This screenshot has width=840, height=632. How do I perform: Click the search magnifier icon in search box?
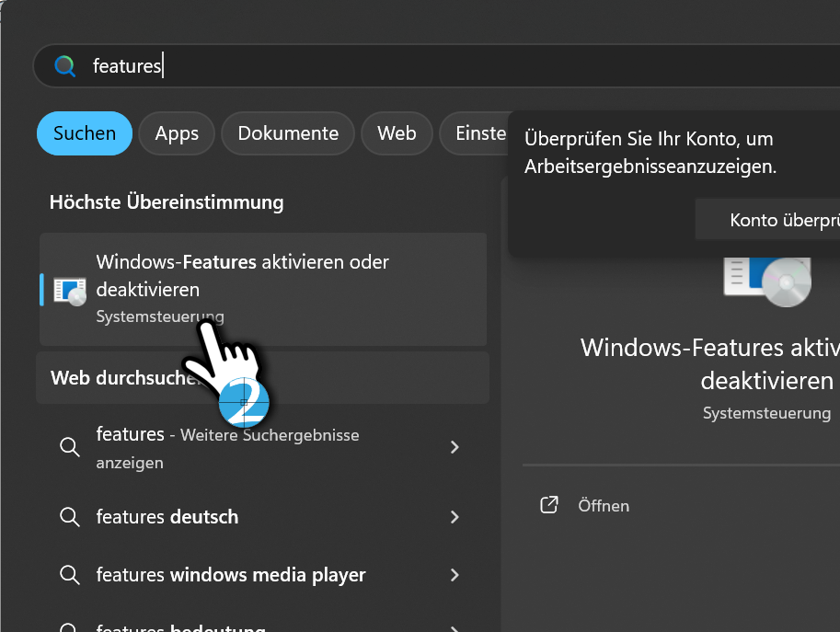click(64, 66)
